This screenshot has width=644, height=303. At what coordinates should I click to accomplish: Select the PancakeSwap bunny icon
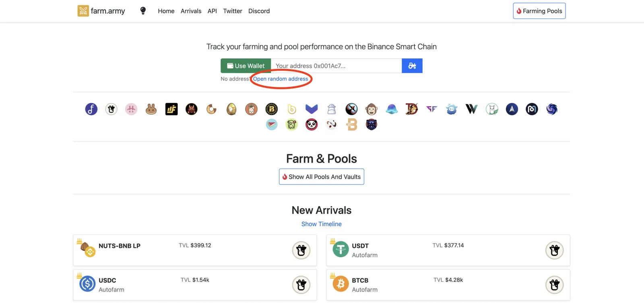click(x=151, y=109)
